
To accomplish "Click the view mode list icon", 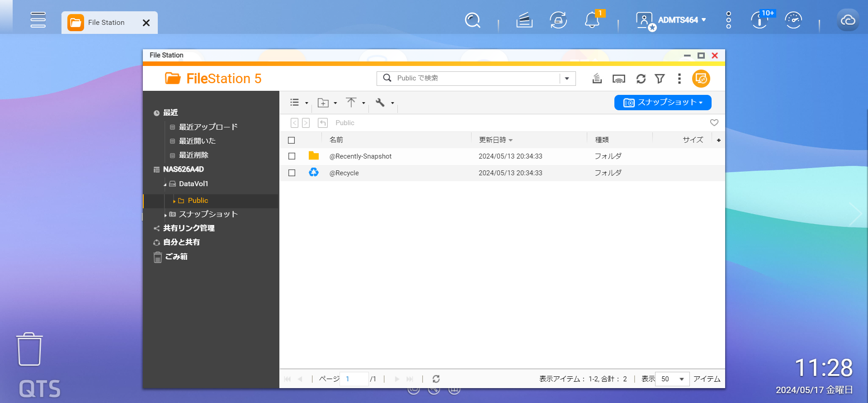I will pos(295,103).
